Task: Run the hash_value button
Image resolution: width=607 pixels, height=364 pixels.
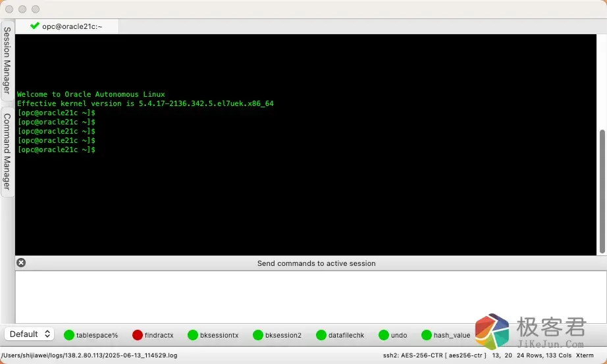Action: (x=446, y=335)
